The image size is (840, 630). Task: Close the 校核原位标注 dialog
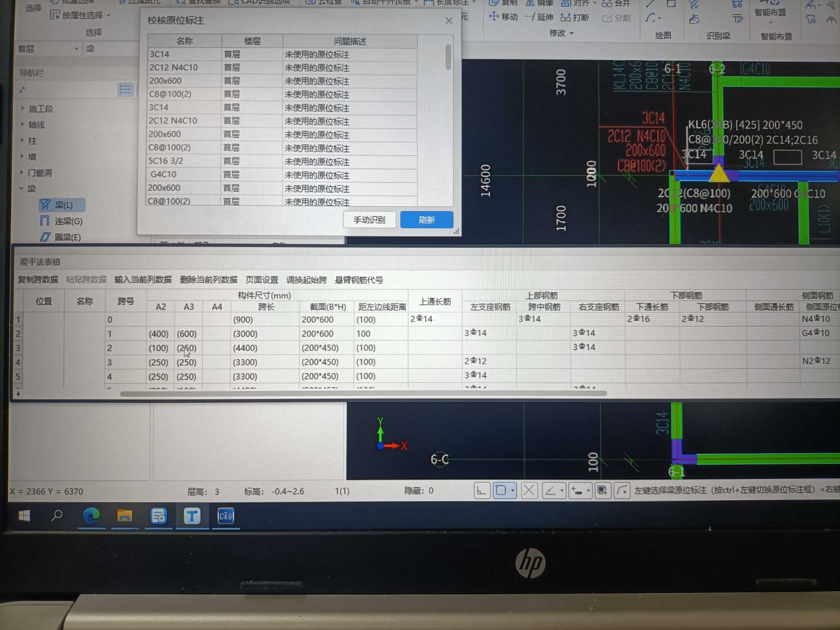[449, 21]
